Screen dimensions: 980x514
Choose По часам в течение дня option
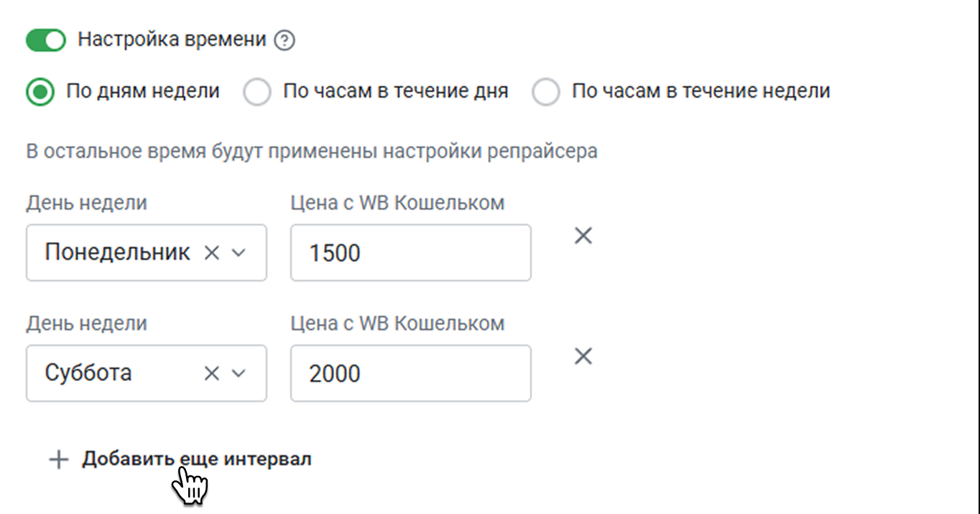click(257, 92)
